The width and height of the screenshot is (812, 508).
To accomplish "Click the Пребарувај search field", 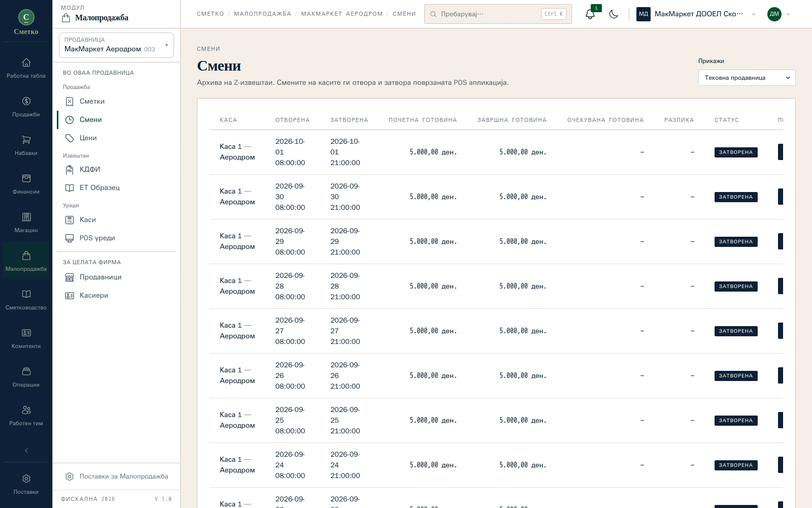I will pos(498,14).
